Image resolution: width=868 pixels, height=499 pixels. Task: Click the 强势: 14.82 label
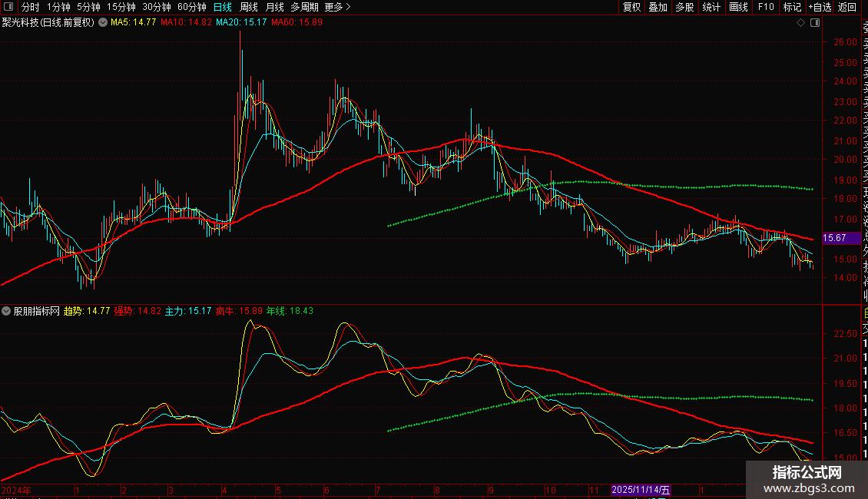(x=137, y=311)
